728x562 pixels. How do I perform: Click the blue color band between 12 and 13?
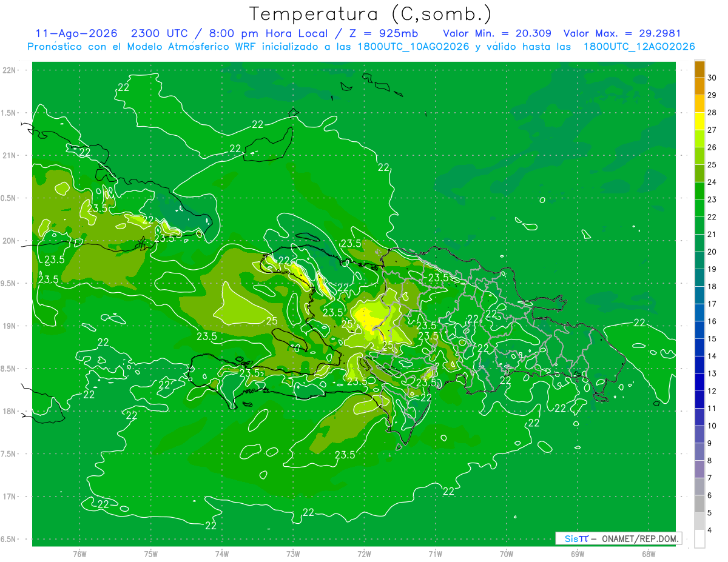point(699,382)
